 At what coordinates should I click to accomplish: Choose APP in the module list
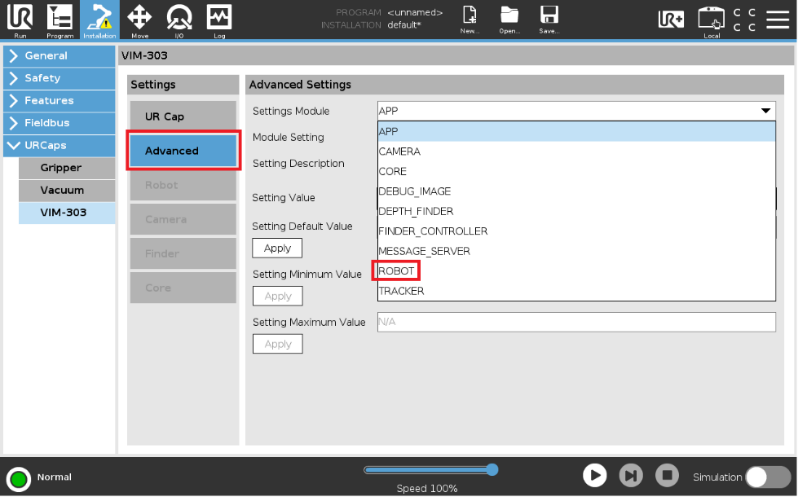click(x=576, y=132)
